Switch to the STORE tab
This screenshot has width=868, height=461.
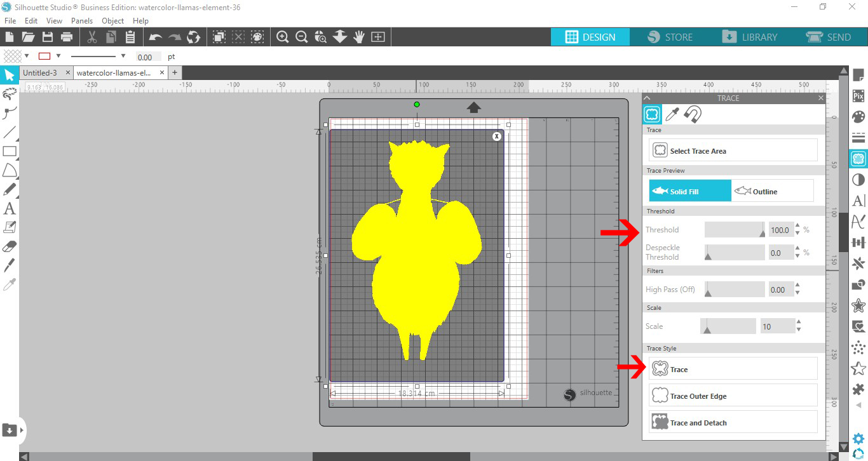(670, 37)
